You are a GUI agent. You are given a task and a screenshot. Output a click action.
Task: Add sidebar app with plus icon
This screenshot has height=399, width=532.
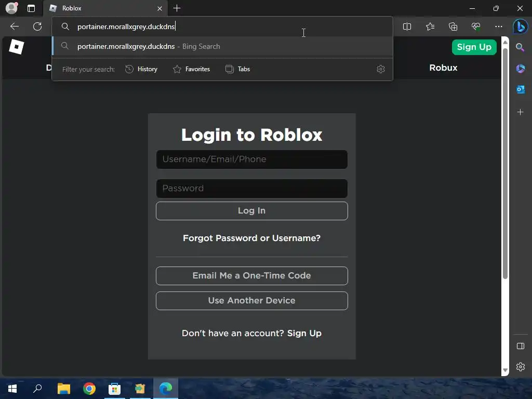[520, 112]
